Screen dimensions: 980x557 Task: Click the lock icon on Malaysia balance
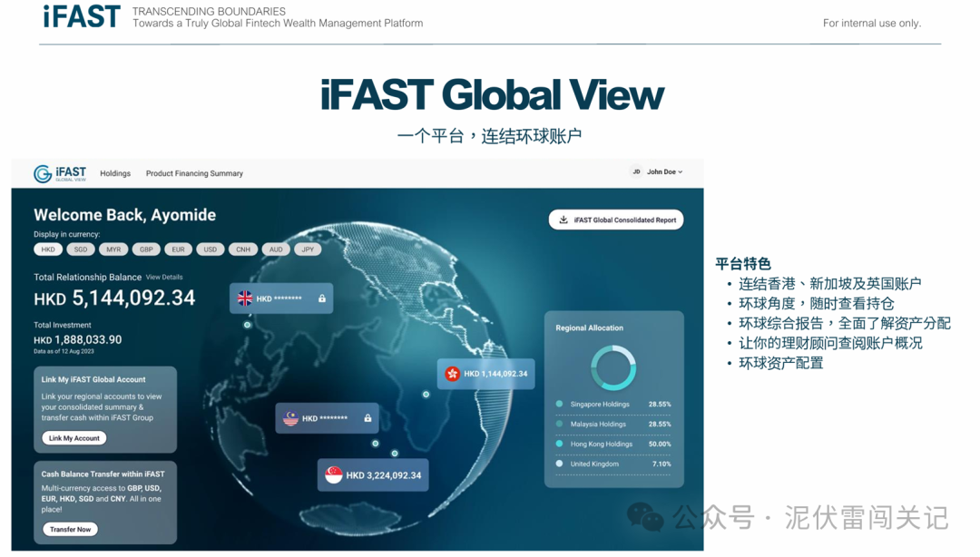point(367,417)
